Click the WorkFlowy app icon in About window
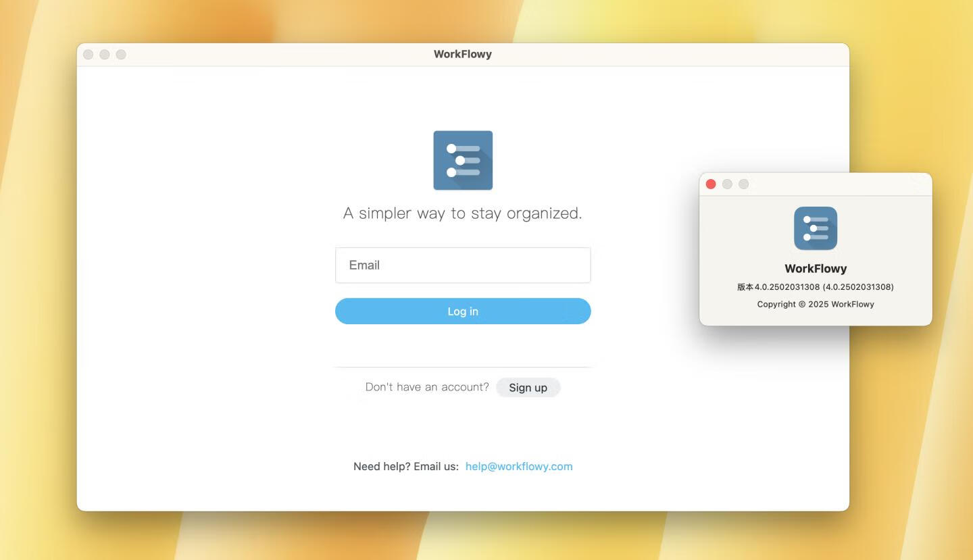The width and height of the screenshot is (973, 560). click(x=816, y=228)
